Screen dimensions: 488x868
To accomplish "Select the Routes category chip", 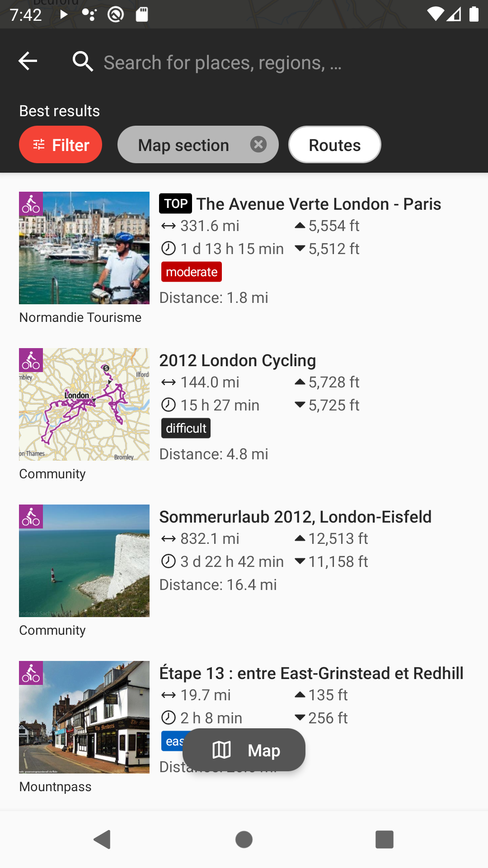I will [334, 145].
